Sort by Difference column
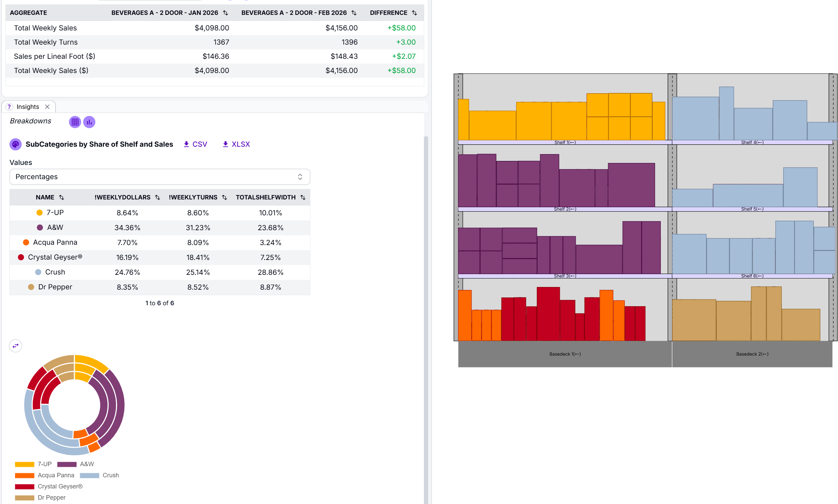The width and height of the screenshot is (838, 504). [414, 13]
